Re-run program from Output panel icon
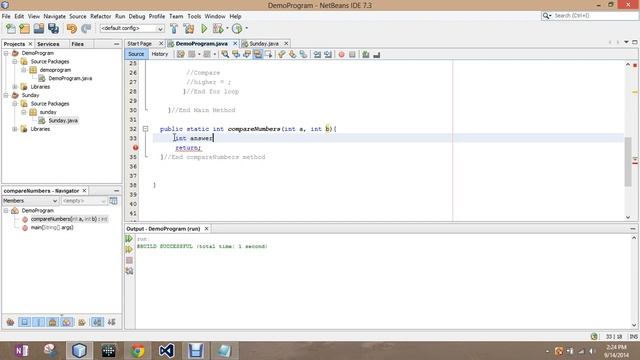Viewport: 640px width, 360px height. 129,239
